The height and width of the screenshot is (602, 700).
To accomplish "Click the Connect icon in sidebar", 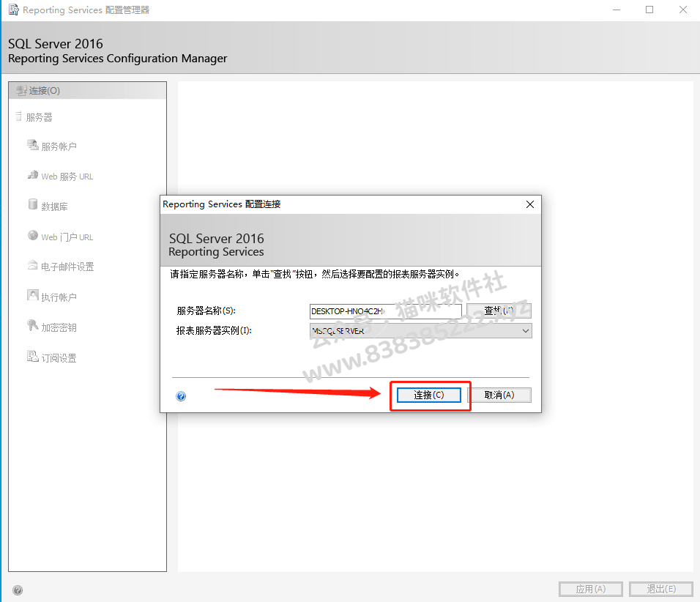I will coord(21,91).
